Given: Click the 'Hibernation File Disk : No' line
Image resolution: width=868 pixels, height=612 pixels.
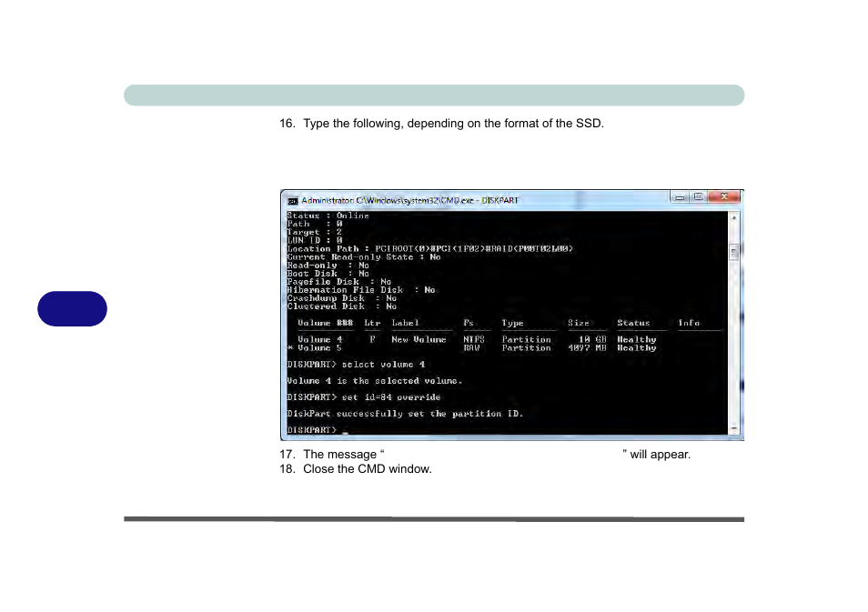Looking at the screenshot, I should [361, 290].
